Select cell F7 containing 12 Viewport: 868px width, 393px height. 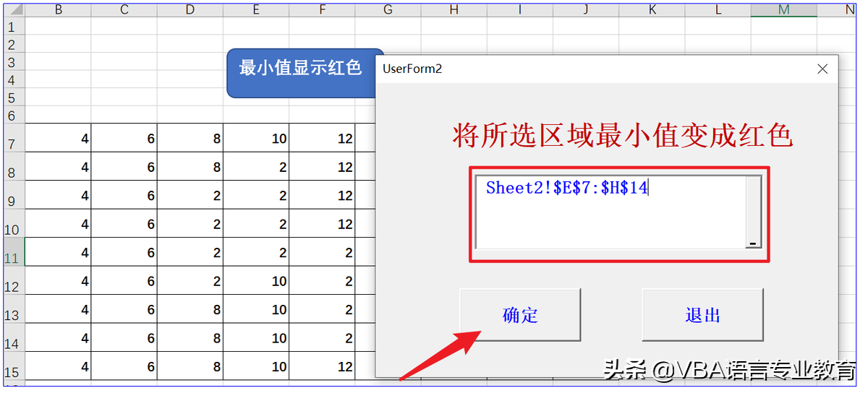(322, 138)
